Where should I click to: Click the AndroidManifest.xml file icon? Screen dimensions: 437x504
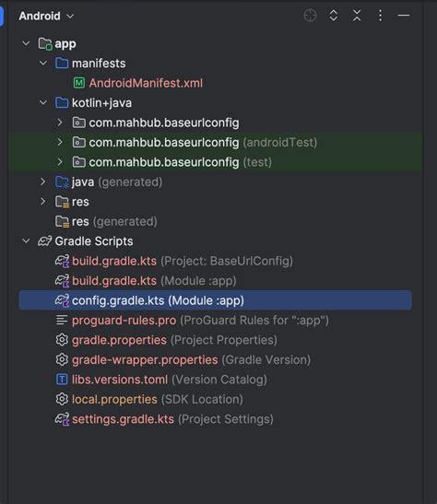[79, 83]
